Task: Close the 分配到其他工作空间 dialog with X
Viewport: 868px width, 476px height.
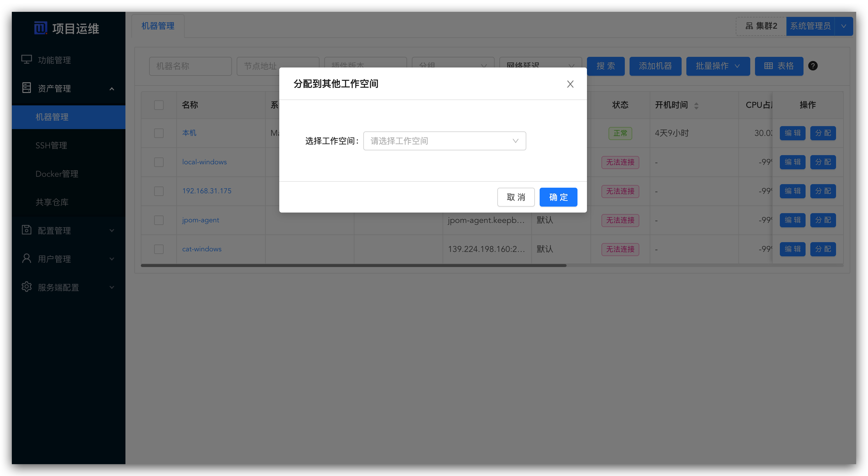Action: tap(570, 84)
